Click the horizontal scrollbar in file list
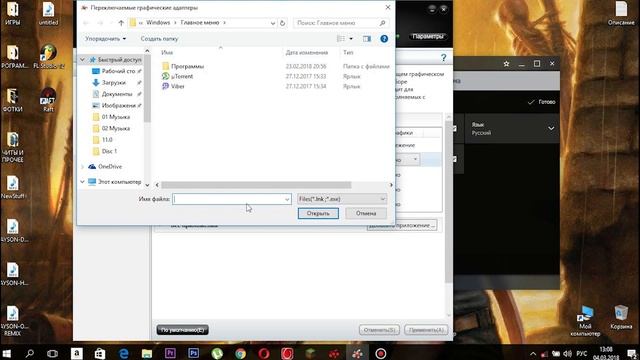 click(x=256, y=185)
